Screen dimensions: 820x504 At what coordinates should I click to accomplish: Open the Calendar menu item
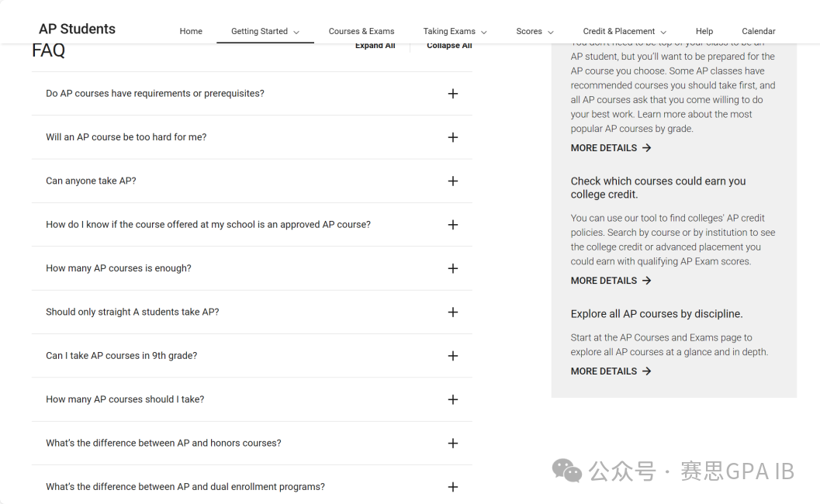(x=758, y=32)
